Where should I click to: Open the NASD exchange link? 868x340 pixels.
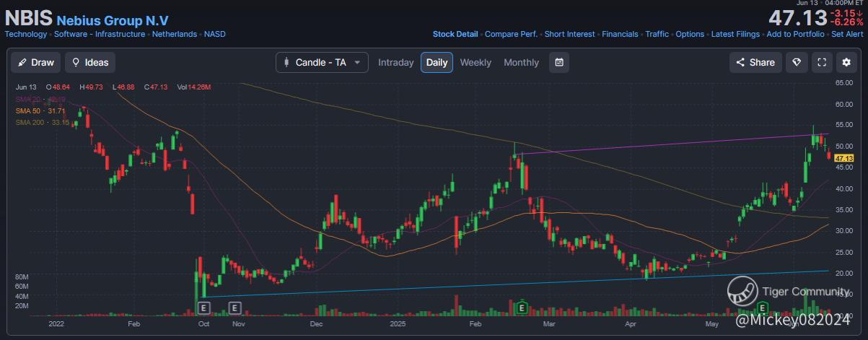click(215, 34)
